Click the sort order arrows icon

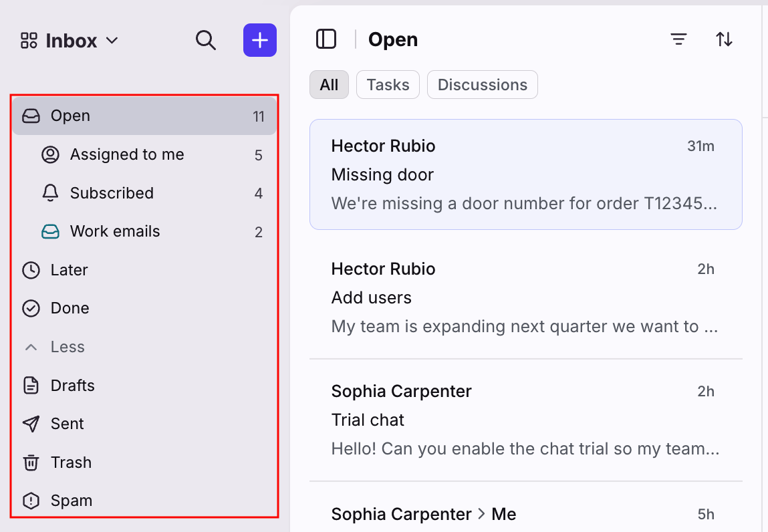(724, 39)
